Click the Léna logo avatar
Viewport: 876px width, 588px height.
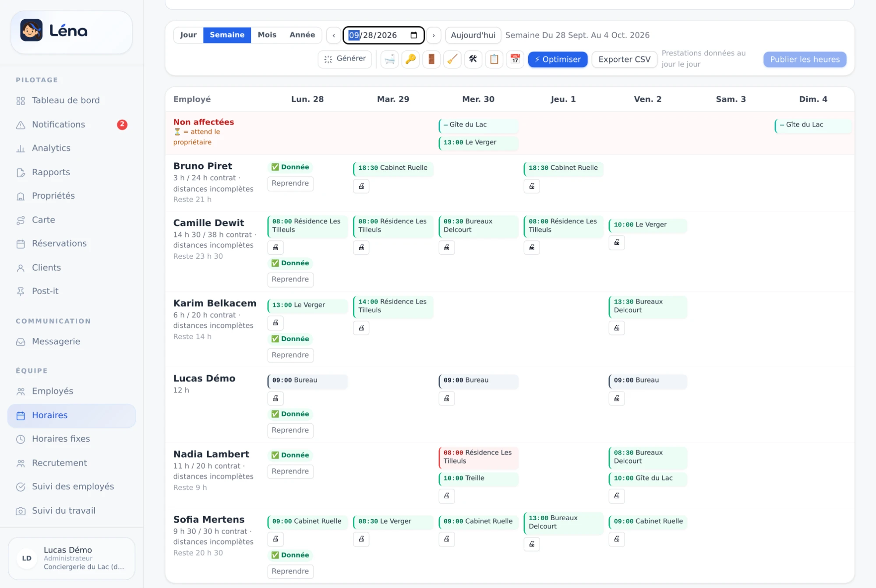tap(31, 30)
